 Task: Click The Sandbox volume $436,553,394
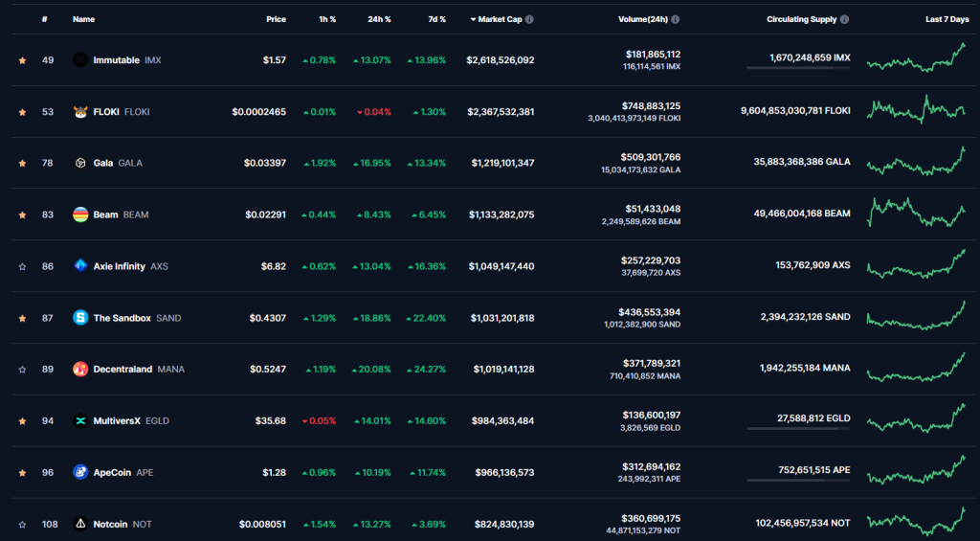coord(651,312)
